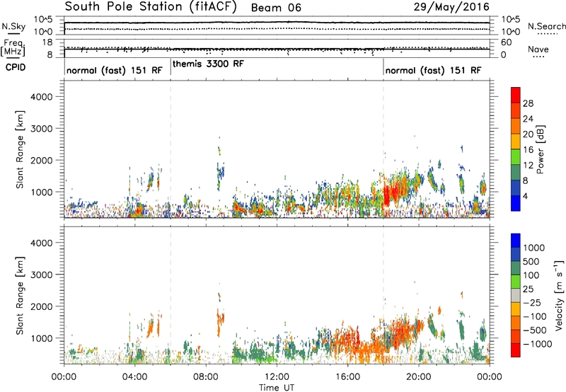Click the date '29/May/2016'

(451, 7)
